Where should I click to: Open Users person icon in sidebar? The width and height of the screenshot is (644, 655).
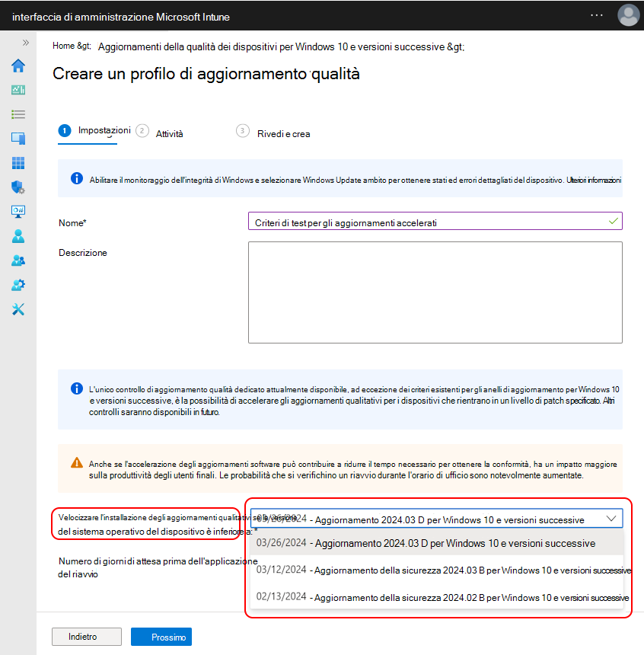pyautogui.click(x=18, y=236)
